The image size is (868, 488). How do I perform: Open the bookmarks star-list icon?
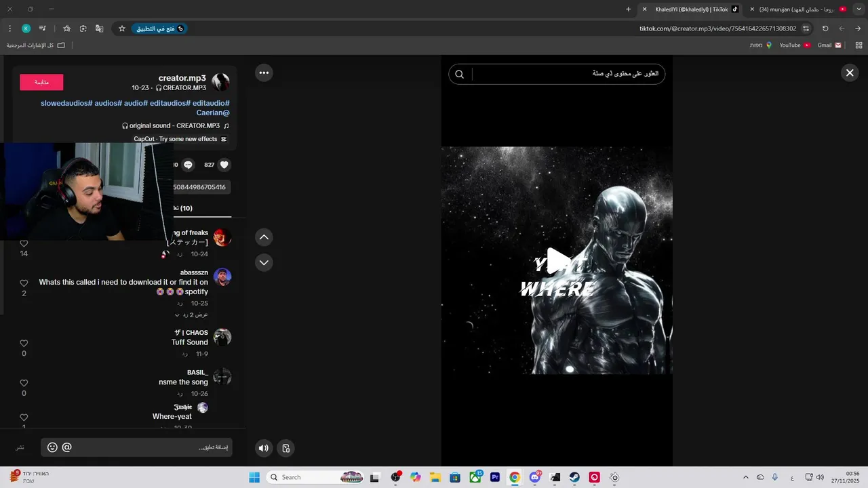pos(66,28)
